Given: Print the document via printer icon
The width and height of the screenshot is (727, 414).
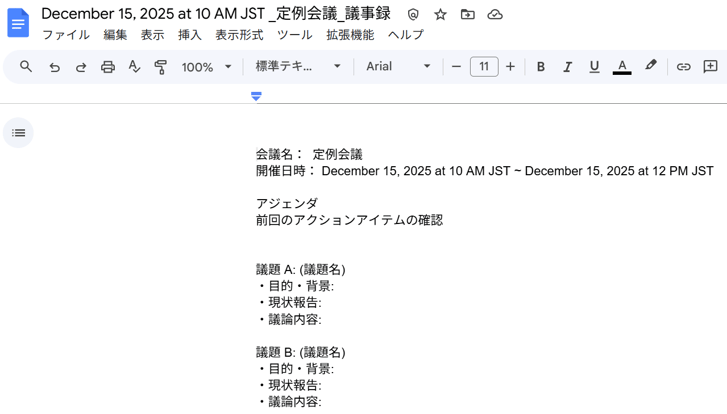Looking at the screenshot, I should click(108, 67).
